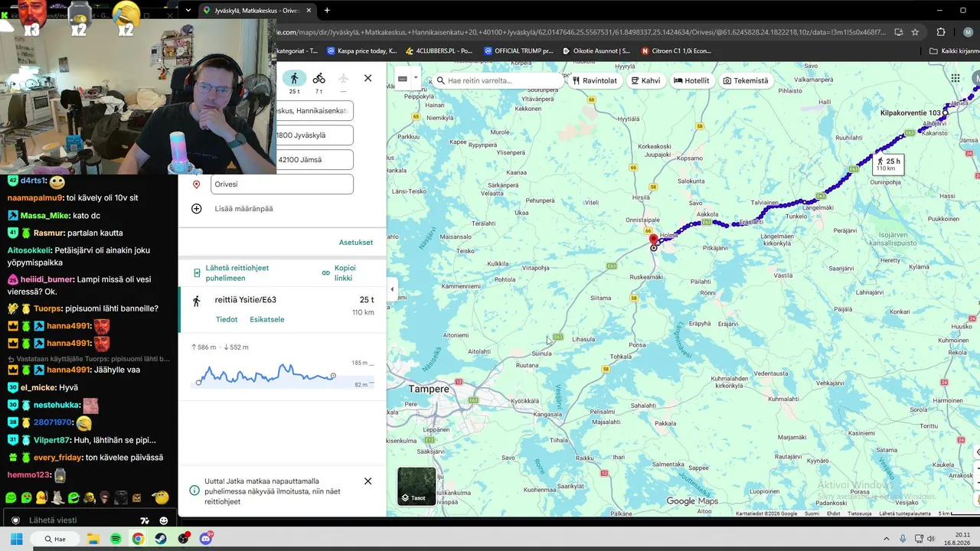Show hidden system tray icons
This screenshot has width=980, height=551.
click(887, 539)
